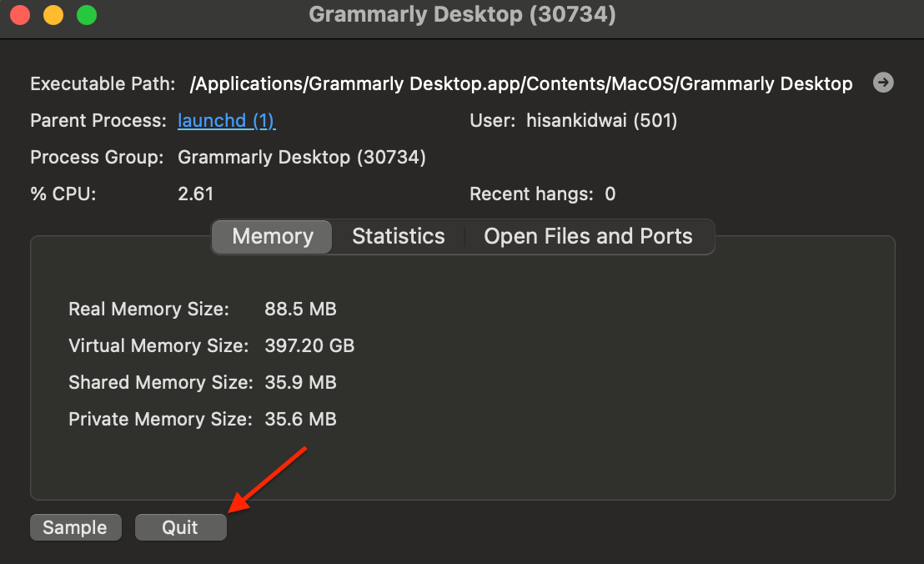The height and width of the screenshot is (564, 924).
Task: Select the CPU value 2.61
Action: point(196,194)
